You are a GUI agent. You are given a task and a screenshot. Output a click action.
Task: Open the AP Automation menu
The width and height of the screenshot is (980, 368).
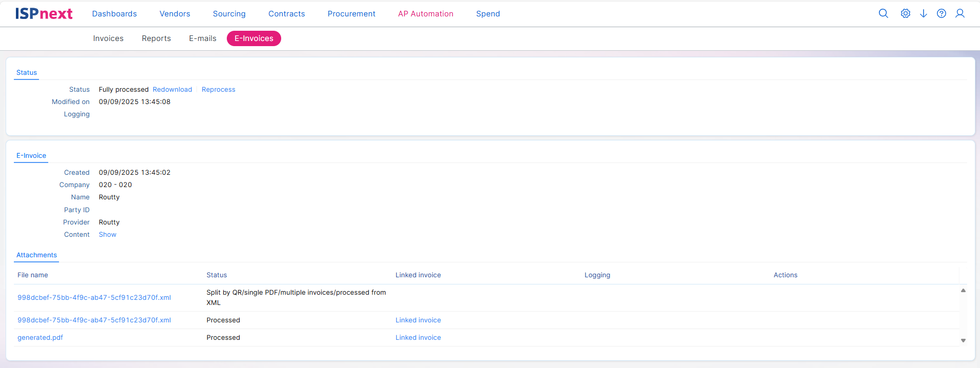[x=425, y=14]
